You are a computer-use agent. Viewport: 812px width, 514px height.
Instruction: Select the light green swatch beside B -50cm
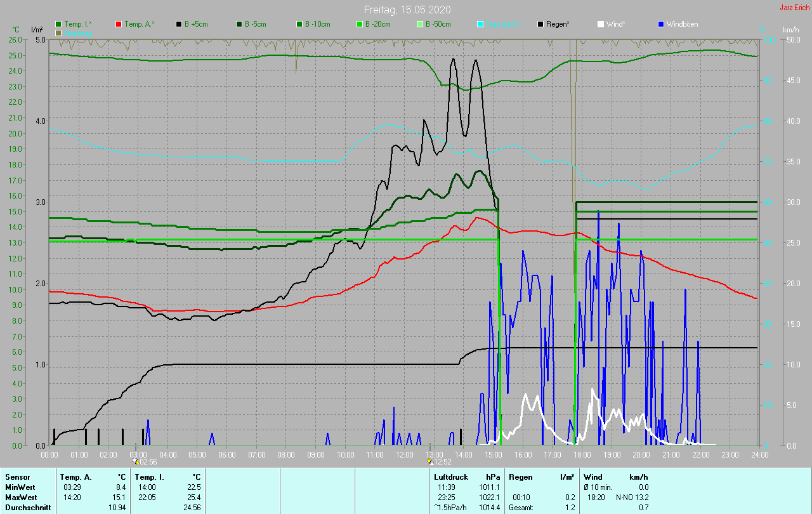point(420,24)
